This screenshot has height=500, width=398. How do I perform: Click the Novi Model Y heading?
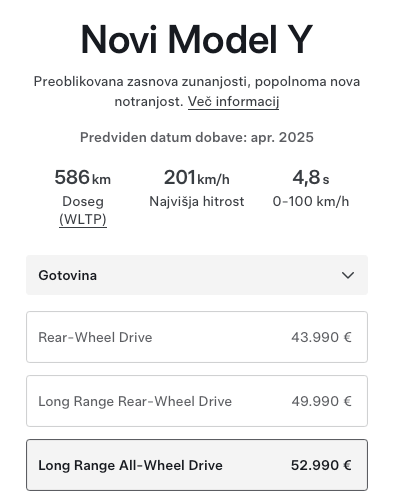pos(197,39)
